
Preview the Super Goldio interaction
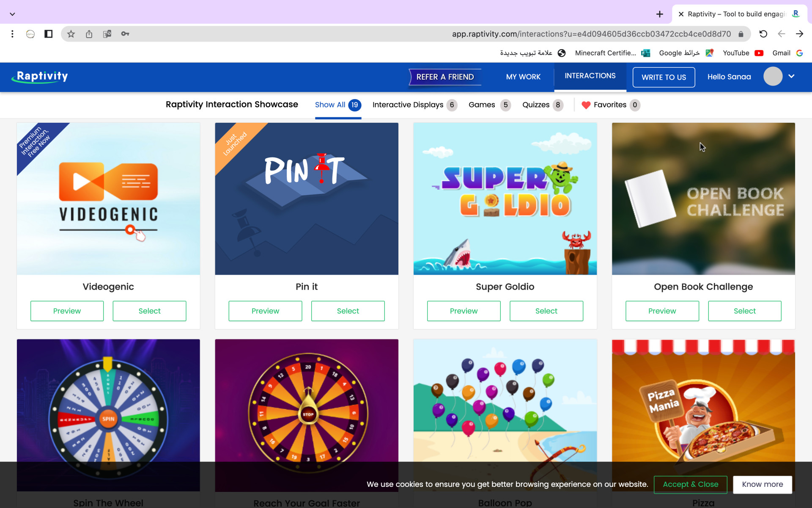point(464,311)
